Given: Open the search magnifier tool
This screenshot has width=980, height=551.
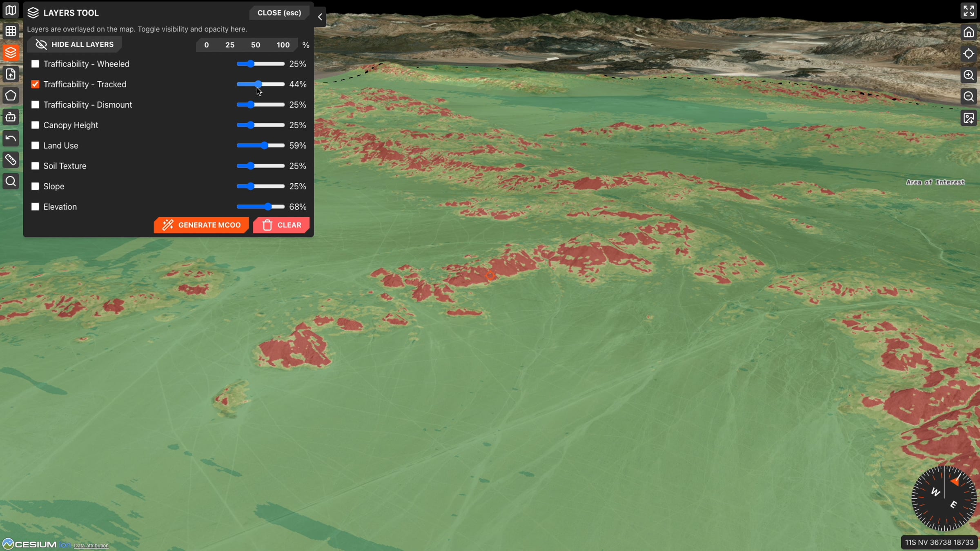Looking at the screenshot, I should [x=11, y=181].
